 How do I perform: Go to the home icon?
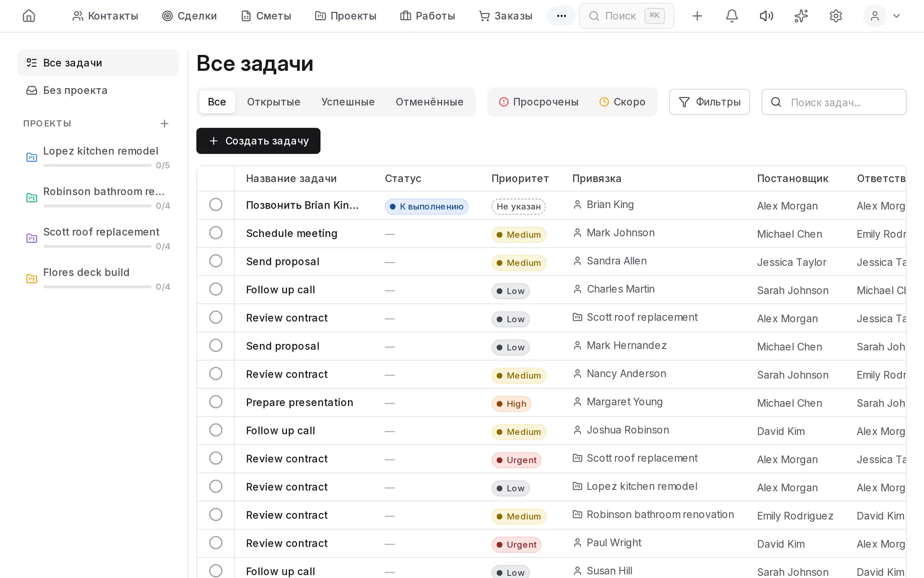(x=29, y=16)
